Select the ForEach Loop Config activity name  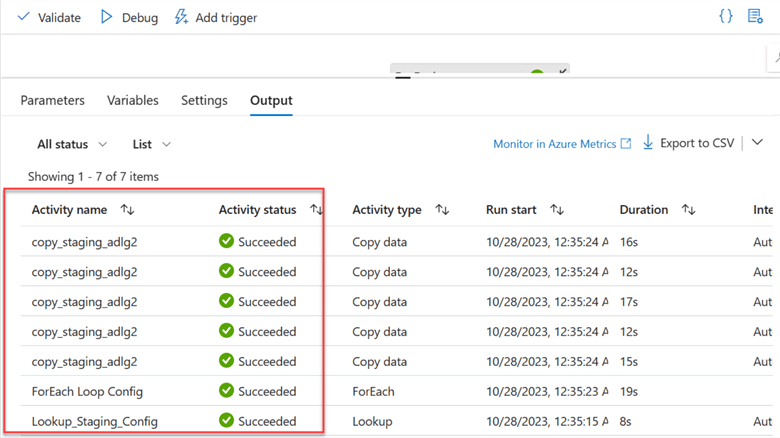click(87, 392)
